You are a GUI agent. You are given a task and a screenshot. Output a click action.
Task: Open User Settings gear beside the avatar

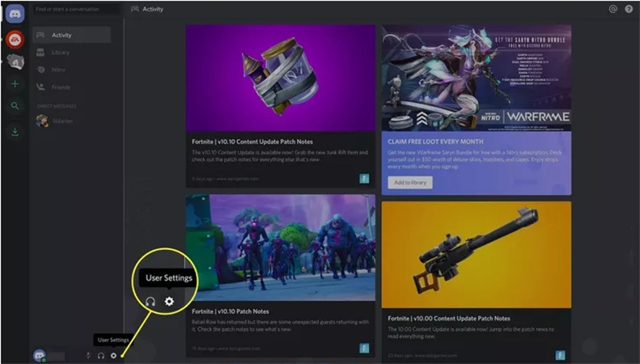click(x=113, y=356)
